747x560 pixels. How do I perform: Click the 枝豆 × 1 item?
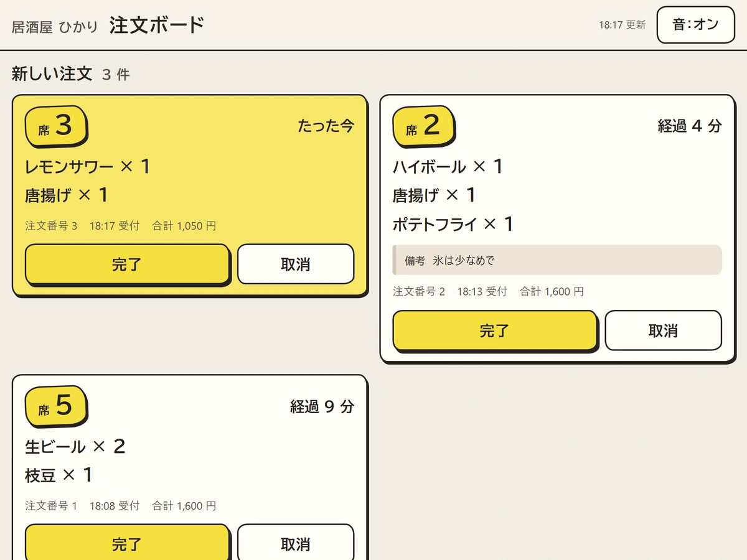[59, 475]
